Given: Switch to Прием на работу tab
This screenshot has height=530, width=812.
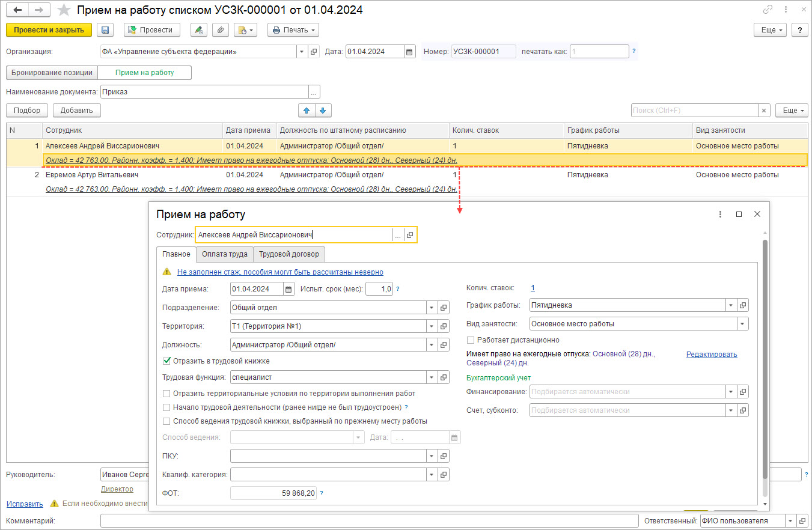Looking at the screenshot, I should [145, 73].
